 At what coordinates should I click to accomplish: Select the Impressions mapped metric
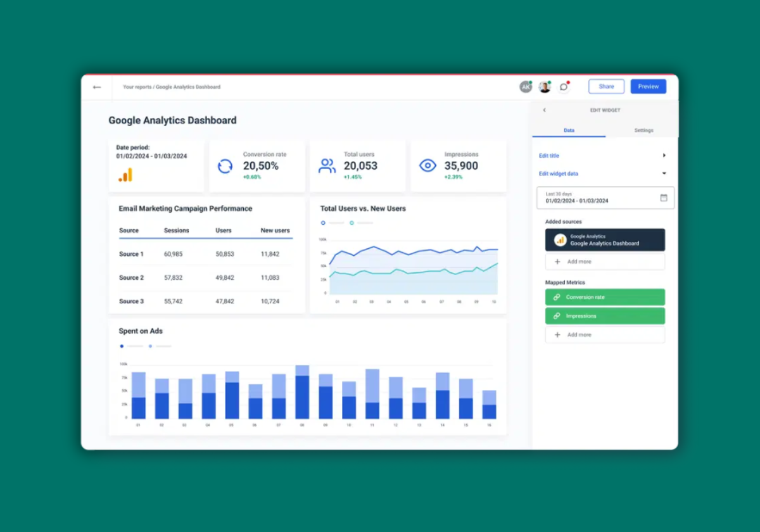pos(605,316)
